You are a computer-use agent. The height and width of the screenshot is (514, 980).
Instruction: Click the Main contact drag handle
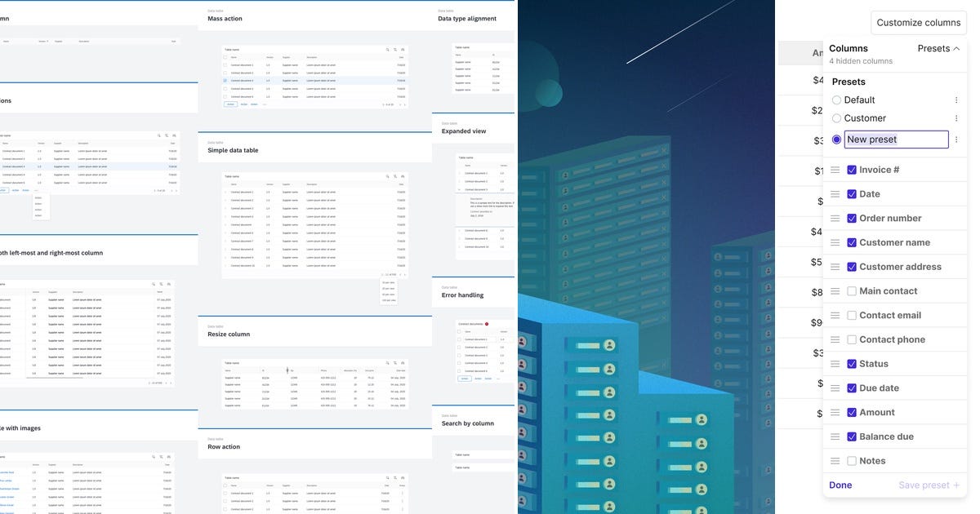pyautogui.click(x=835, y=291)
